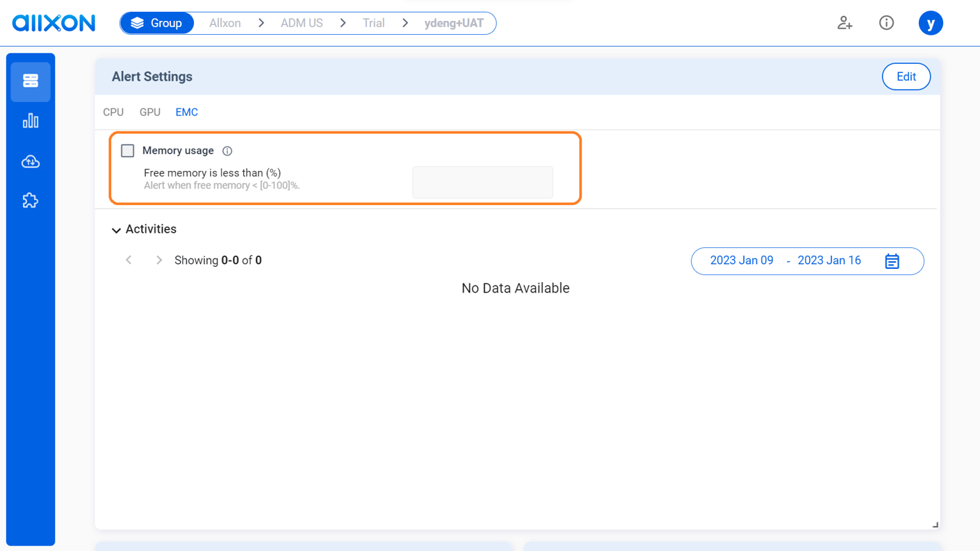This screenshot has height=551, width=980.
Task: Click the Group layers toggle button
Action: point(156,22)
